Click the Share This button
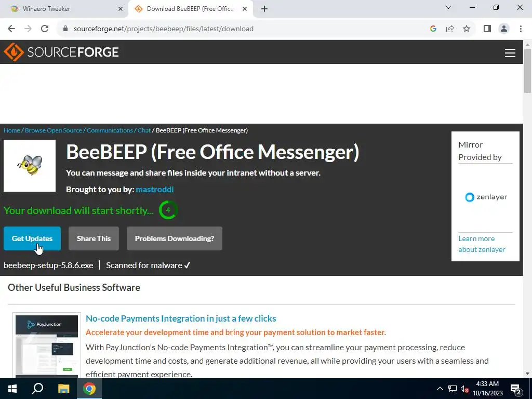The width and height of the screenshot is (532, 399). [94, 238]
